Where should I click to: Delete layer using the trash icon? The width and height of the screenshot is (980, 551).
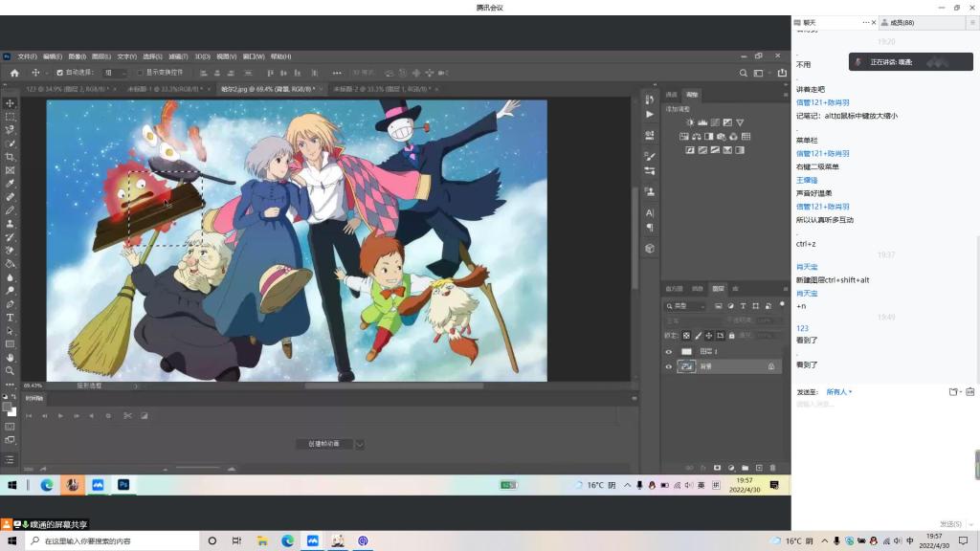coord(772,467)
